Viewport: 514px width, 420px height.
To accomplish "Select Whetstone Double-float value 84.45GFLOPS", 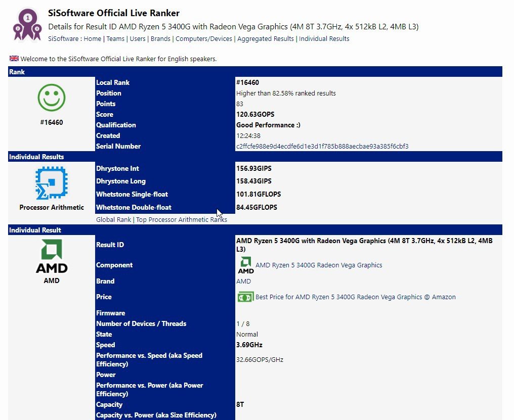I will (256, 207).
